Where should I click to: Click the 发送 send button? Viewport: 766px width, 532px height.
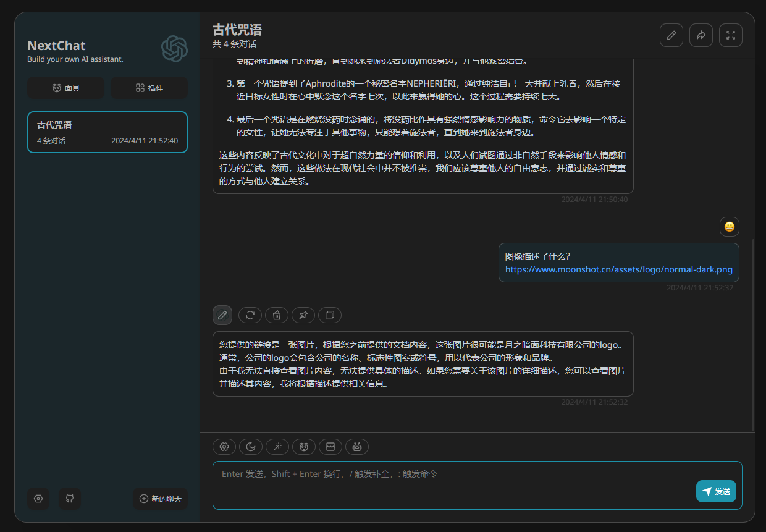(x=716, y=491)
